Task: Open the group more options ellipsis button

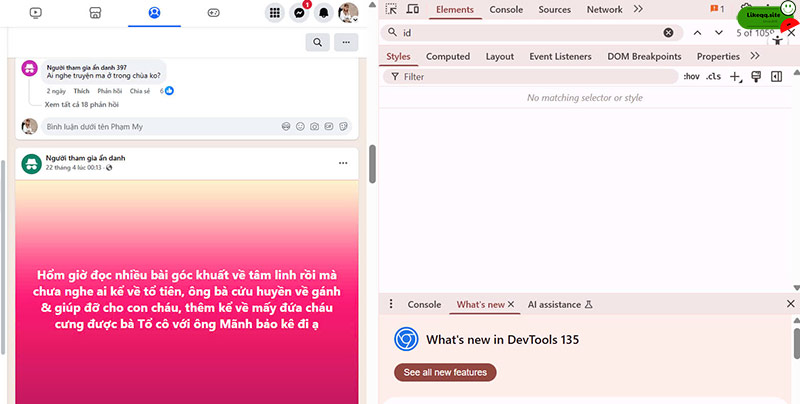Action: 346,42
